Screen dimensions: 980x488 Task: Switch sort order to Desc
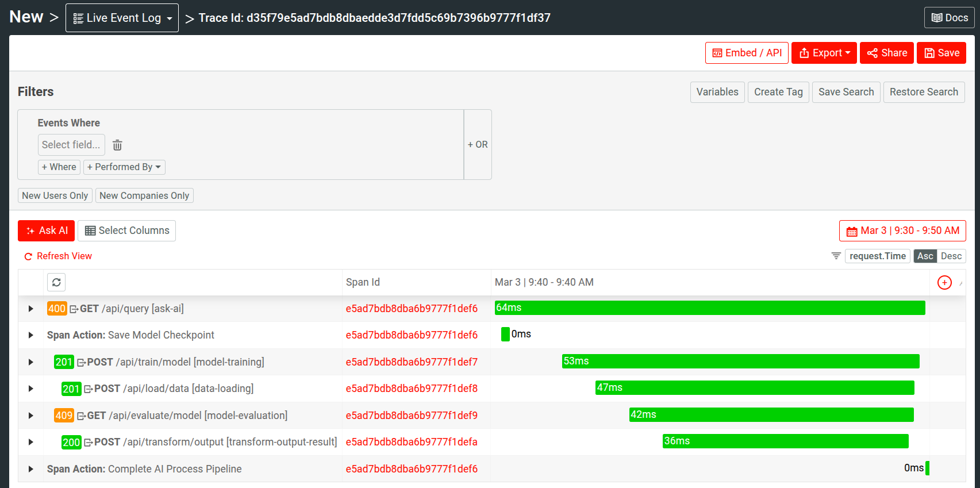(951, 256)
